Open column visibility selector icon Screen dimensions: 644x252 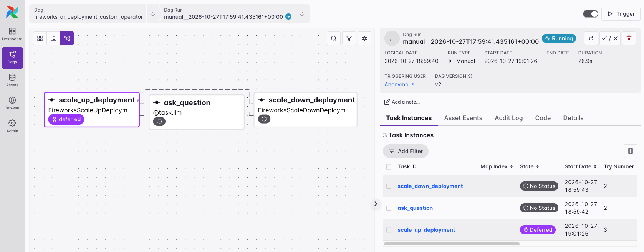click(631, 151)
